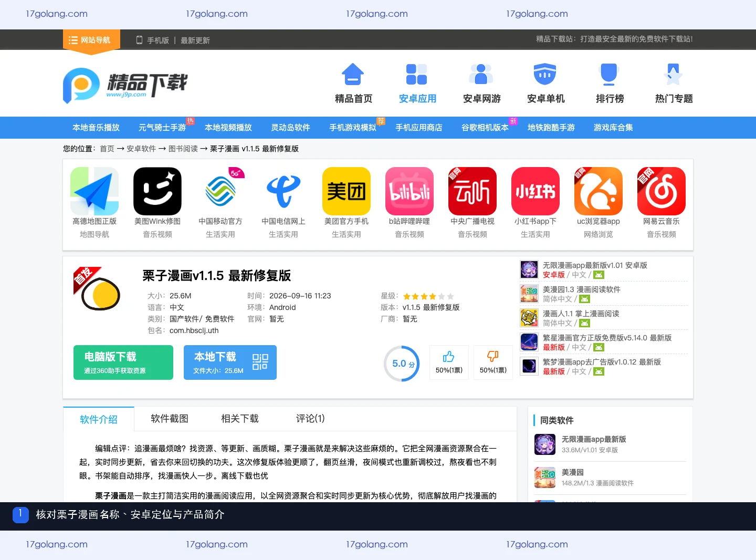Select 地铁跑酷手游 in blue nav bar
The height and width of the screenshot is (560, 756).
pos(551,128)
